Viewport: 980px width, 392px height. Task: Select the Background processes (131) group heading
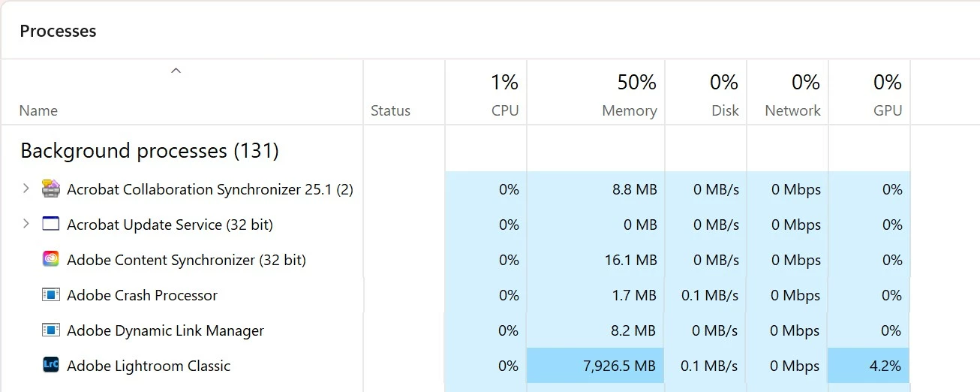tap(149, 151)
